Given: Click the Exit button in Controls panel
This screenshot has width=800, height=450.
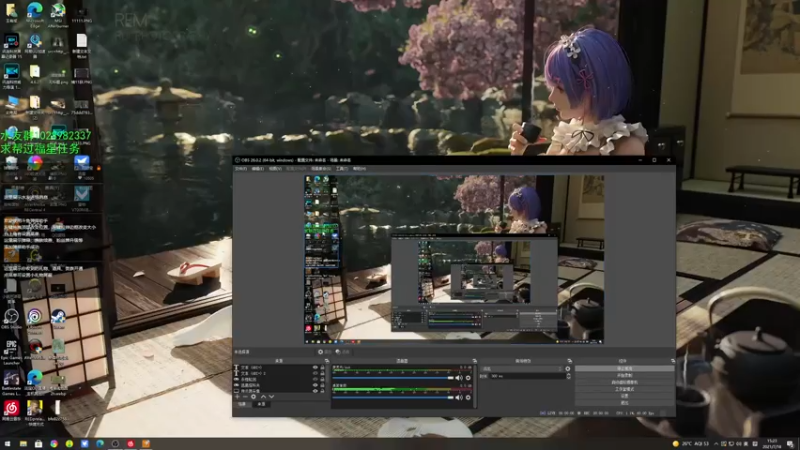Looking at the screenshot, I should pyautogui.click(x=624, y=403).
